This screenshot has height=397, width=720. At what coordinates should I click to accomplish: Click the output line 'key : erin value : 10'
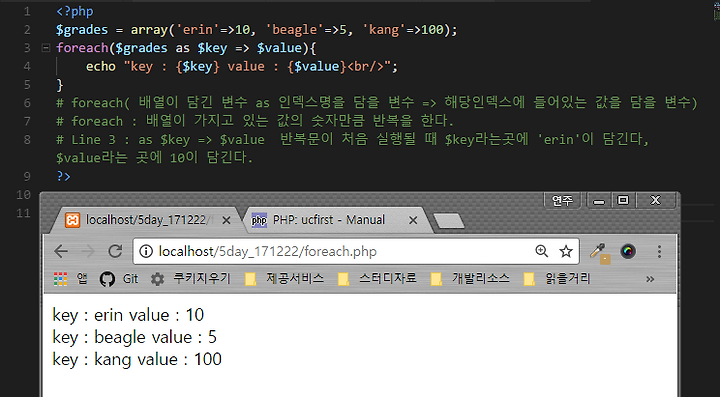point(128,315)
